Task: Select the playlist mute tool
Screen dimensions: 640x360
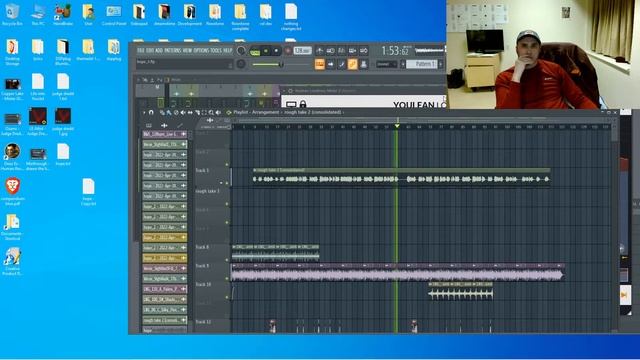Action: click(183, 112)
